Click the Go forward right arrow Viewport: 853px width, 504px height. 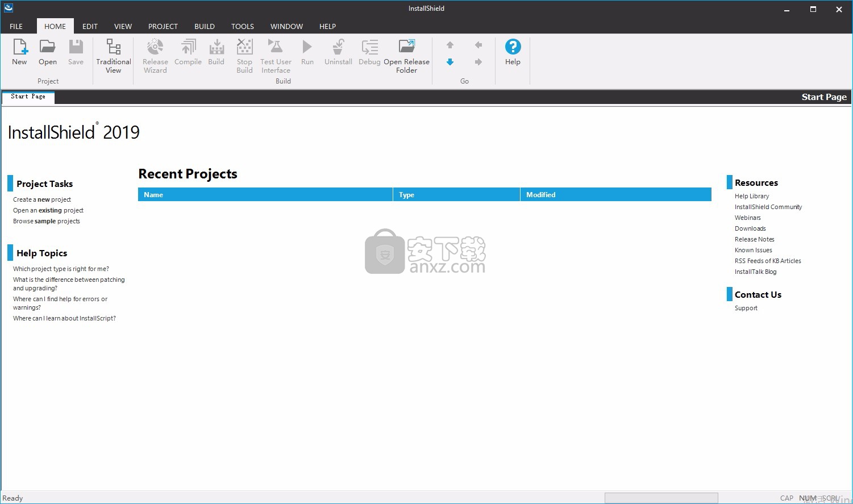pyautogui.click(x=478, y=62)
